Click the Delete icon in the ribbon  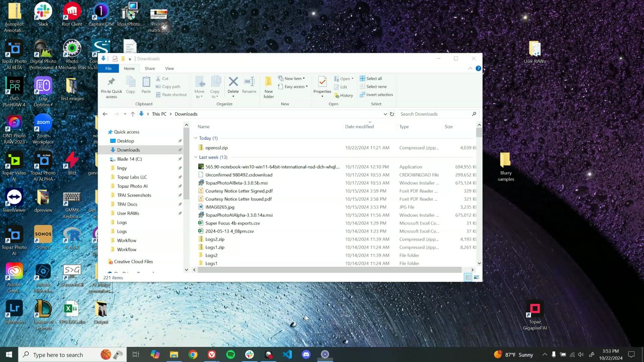click(233, 82)
